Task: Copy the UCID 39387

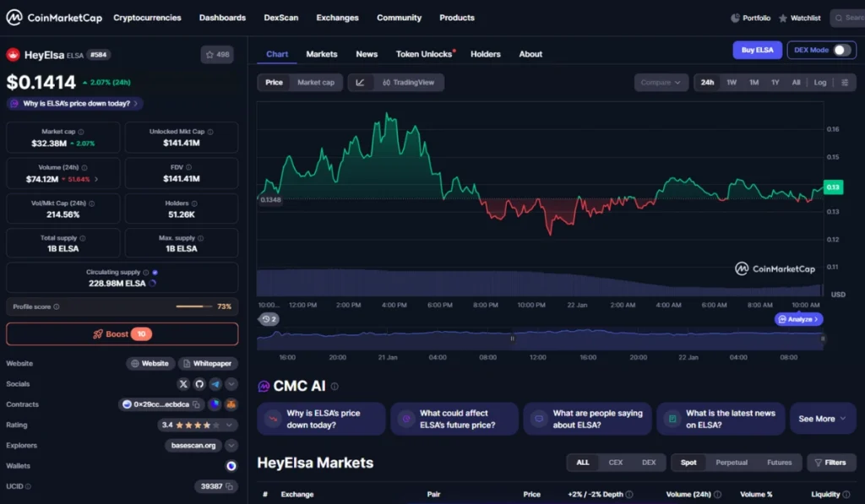Action: click(x=229, y=486)
